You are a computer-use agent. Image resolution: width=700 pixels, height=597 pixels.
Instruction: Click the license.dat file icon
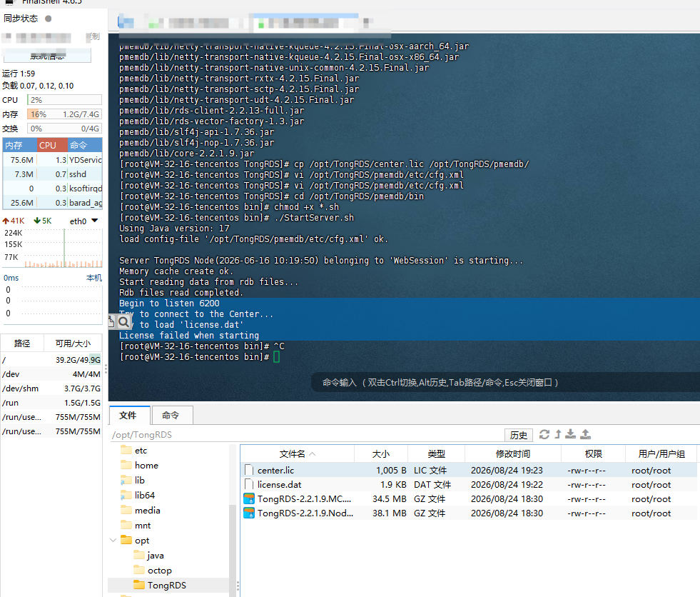pyautogui.click(x=249, y=484)
